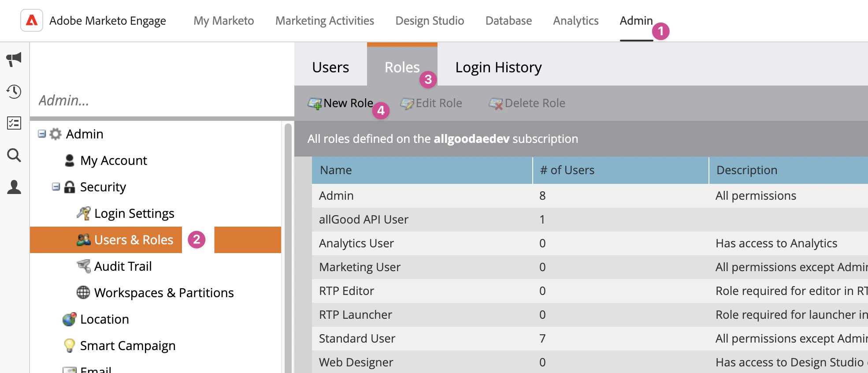The width and height of the screenshot is (868, 373).
Task: Open the megaphone announcements sidebar icon
Action: pos(14,59)
